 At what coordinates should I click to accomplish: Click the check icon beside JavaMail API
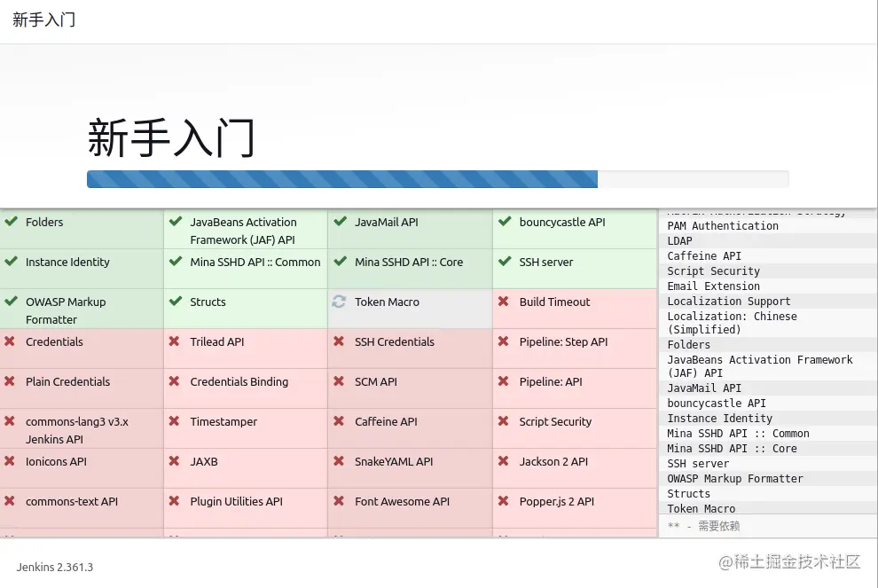[x=339, y=222]
